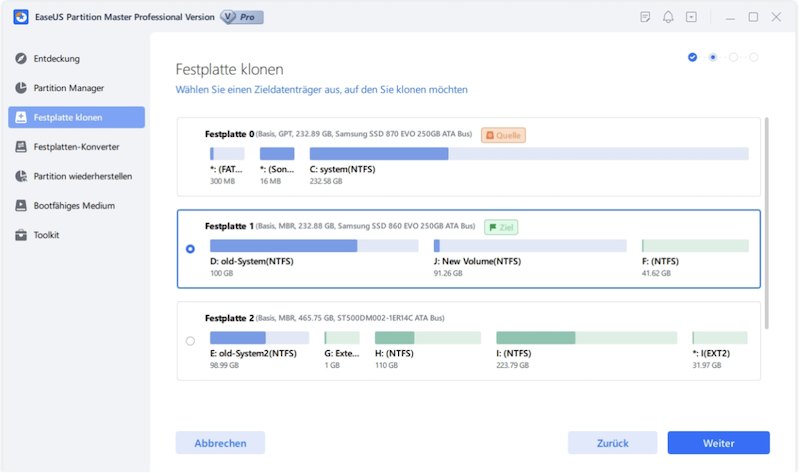
Task: Click the fourth step indicator circle
Action: click(x=754, y=57)
